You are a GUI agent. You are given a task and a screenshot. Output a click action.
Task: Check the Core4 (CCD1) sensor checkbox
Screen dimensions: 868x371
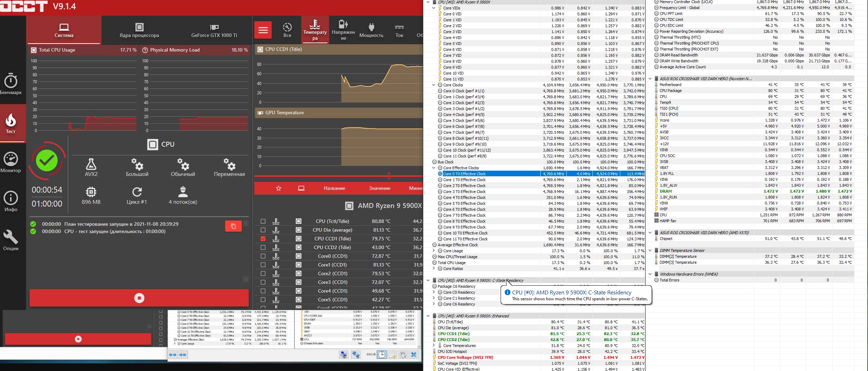coord(263,291)
